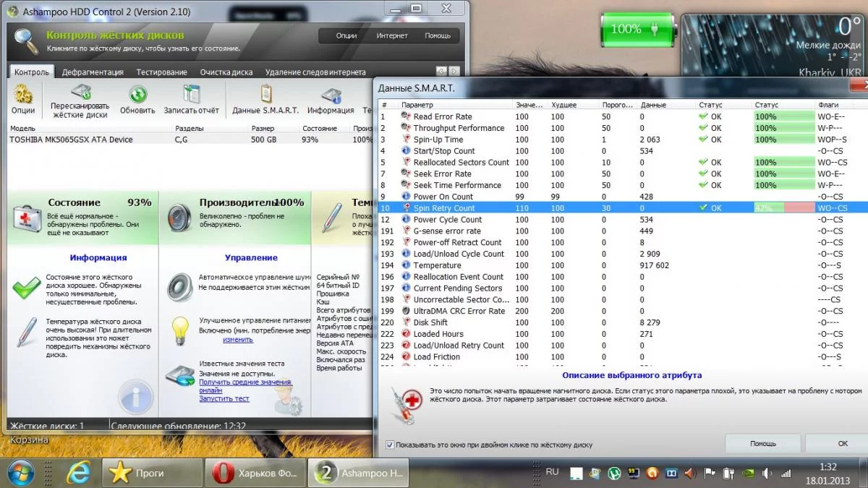Click the Помощь button in S.M.A.R.T. dialog
This screenshot has height=488, width=868.
point(762,443)
